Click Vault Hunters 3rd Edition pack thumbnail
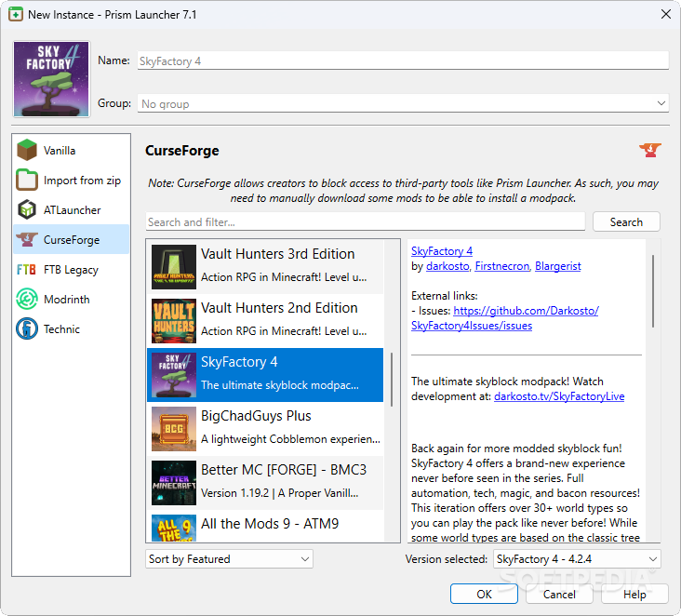This screenshot has height=616, width=681. [174, 267]
